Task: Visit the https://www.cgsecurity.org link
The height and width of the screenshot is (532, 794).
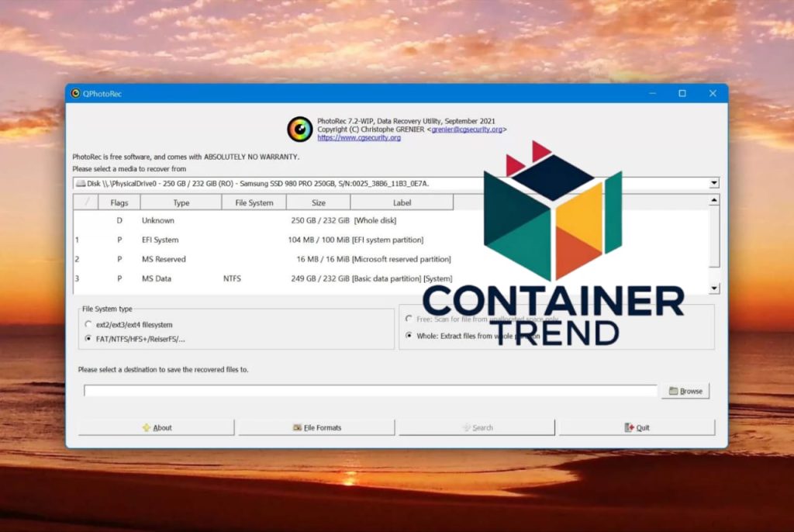Action: 359,137
